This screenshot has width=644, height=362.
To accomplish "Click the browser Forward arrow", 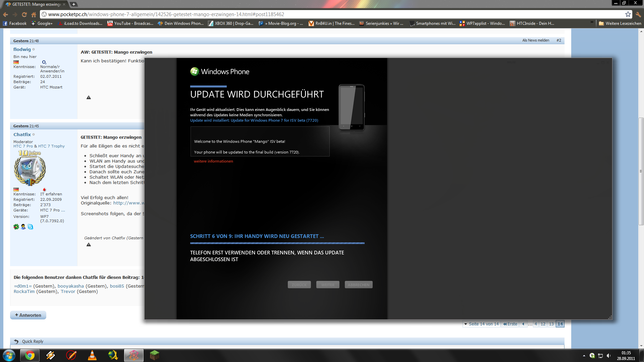I will 15,14.
